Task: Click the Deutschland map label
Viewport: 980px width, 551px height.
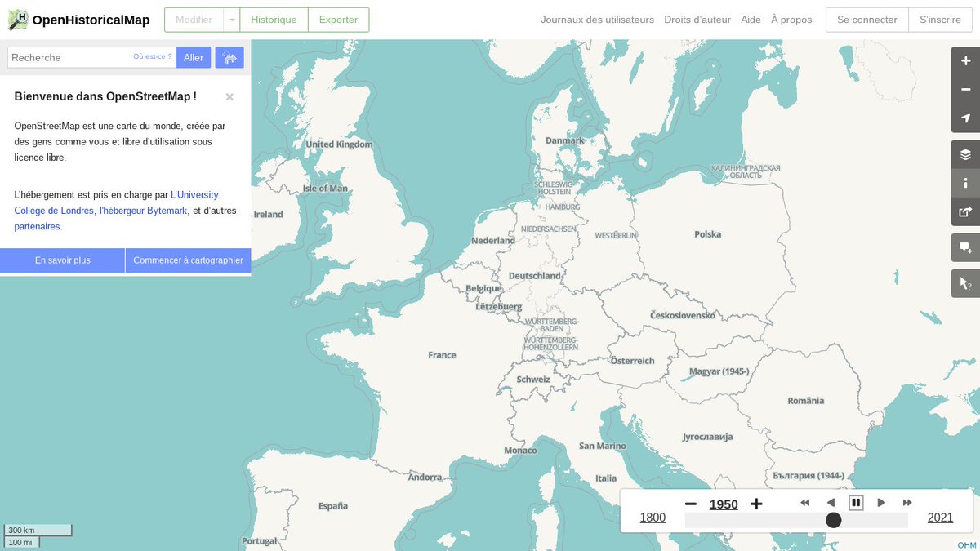Action: (535, 276)
